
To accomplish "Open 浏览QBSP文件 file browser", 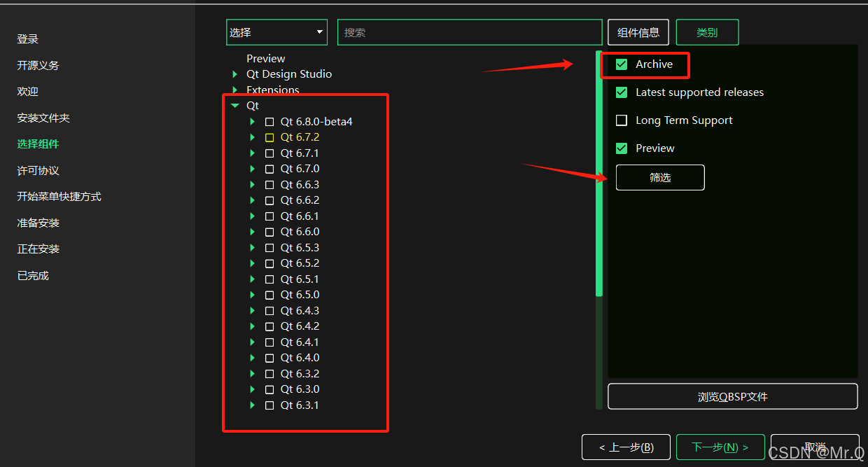I will pyautogui.click(x=732, y=396).
